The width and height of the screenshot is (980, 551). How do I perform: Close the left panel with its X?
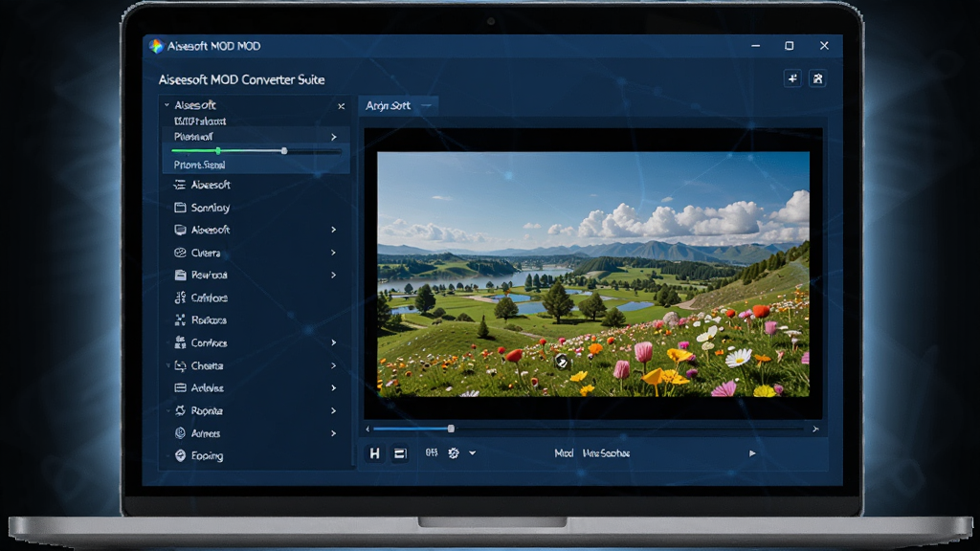click(342, 106)
